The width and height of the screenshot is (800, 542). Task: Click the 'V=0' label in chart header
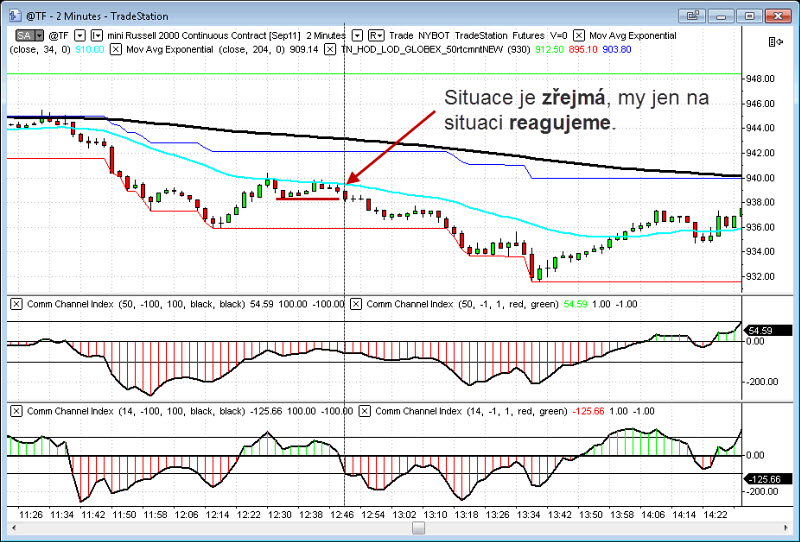click(x=559, y=36)
